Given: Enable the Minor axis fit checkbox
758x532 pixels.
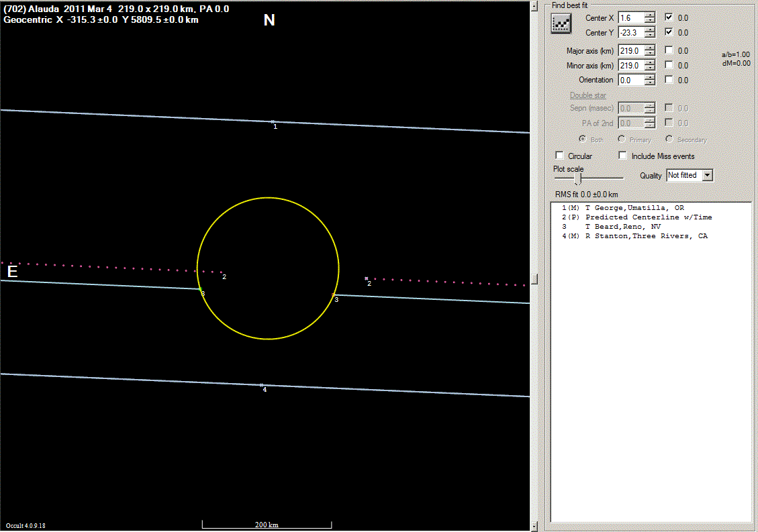Looking at the screenshot, I should [669, 65].
